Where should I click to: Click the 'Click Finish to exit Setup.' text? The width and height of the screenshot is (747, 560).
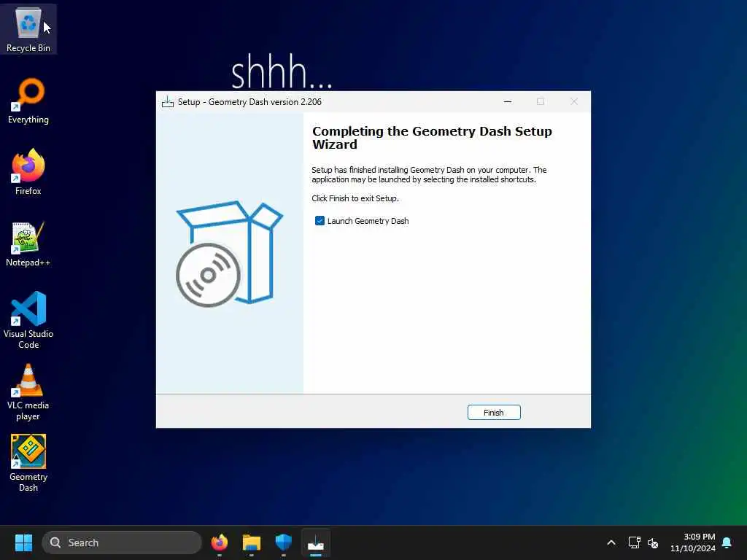click(x=355, y=198)
